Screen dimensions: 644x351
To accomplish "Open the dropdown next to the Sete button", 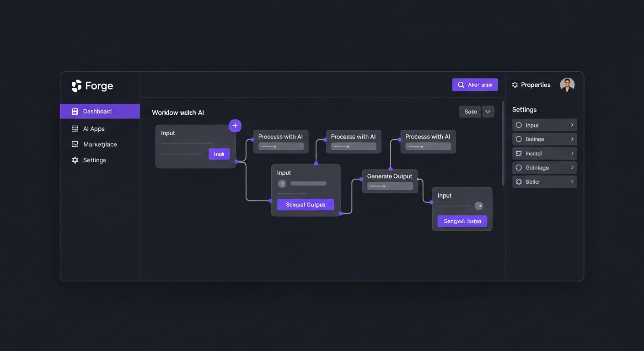I will tap(488, 111).
